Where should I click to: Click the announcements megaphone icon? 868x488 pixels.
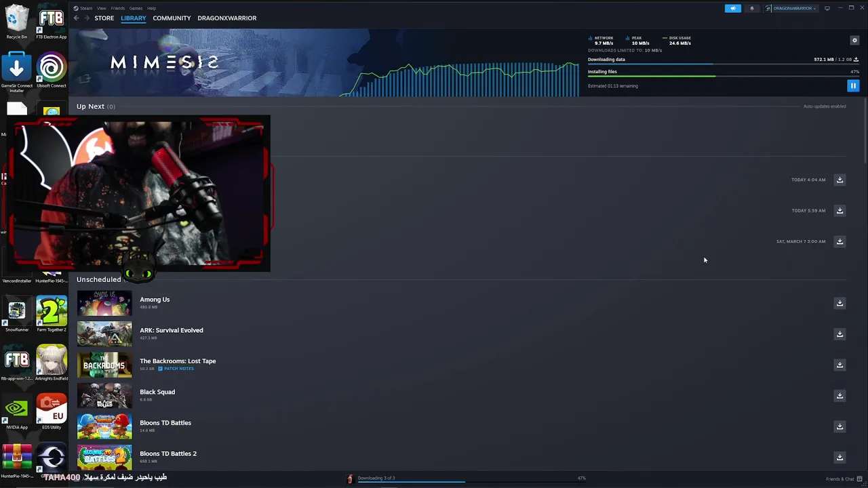[x=733, y=8]
